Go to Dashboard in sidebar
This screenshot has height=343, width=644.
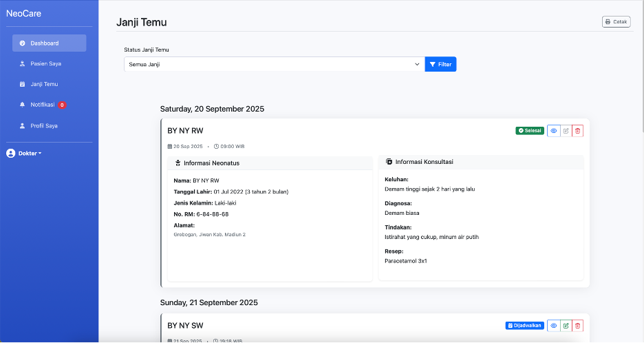click(49, 43)
